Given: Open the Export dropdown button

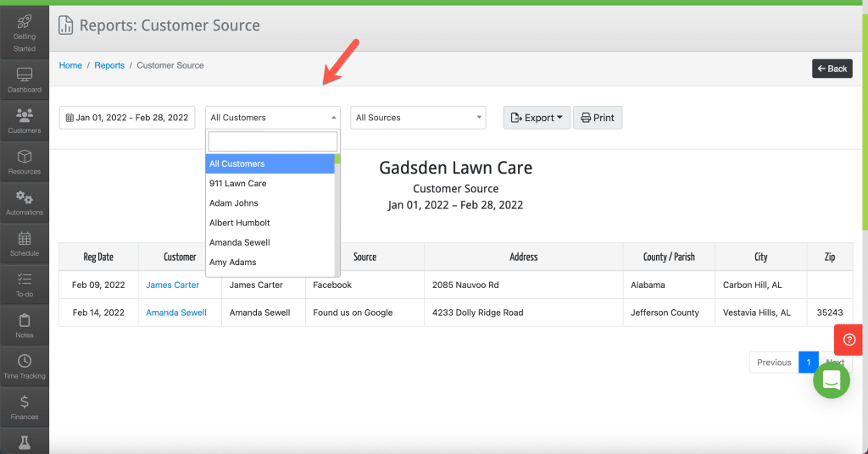Looking at the screenshot, I should [537, 118].
